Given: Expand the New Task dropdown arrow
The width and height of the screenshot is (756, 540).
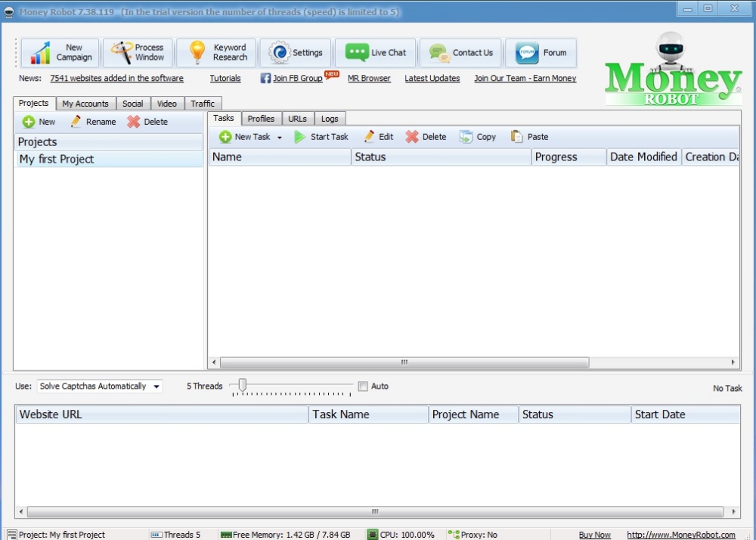Looking at the screenshot, I should [x=280, y=138].
